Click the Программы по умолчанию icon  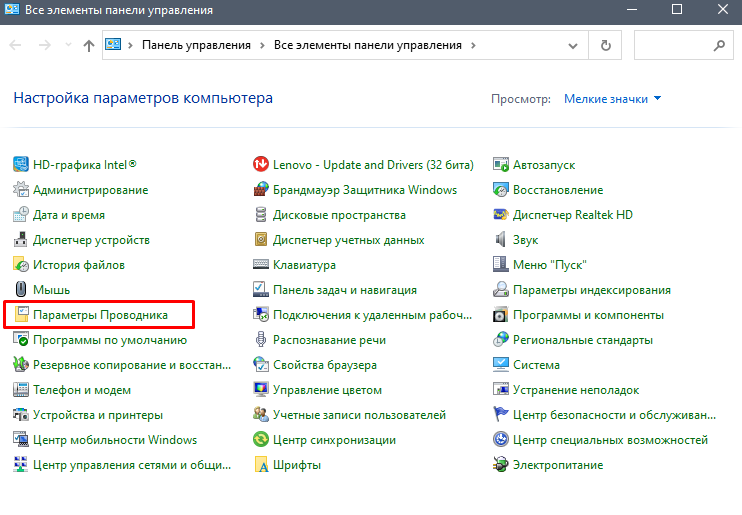21,340
